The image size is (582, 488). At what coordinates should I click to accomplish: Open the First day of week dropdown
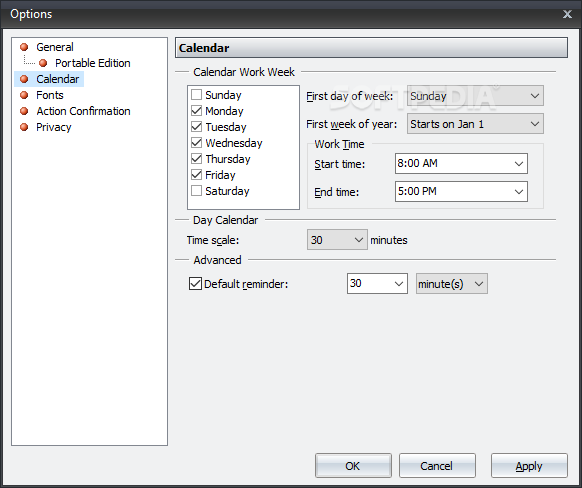(475, 96)
